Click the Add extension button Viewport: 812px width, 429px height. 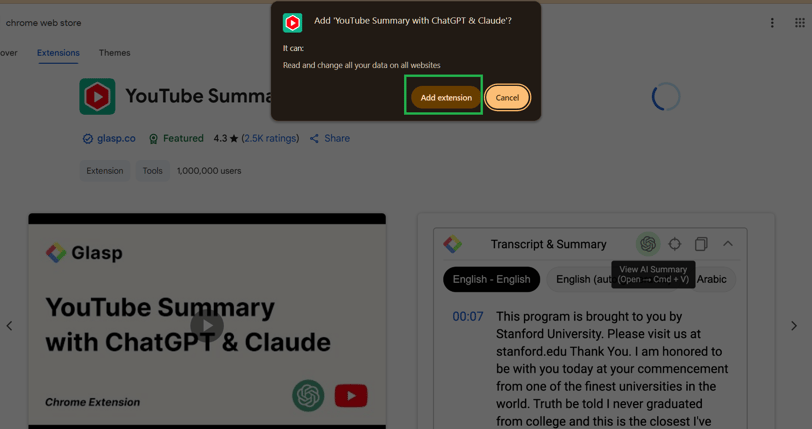tap(446, 97)
